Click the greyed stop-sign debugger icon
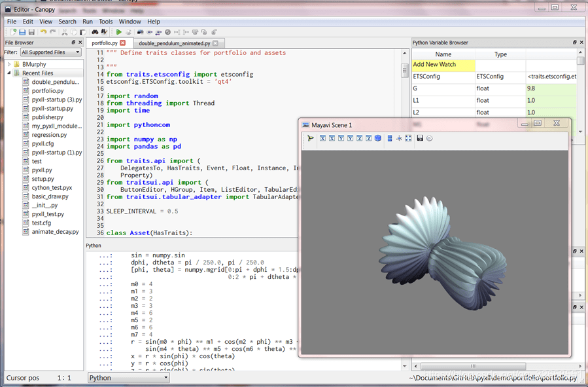Viewport: 588px width, 387px height. click(x=167, y=32)
